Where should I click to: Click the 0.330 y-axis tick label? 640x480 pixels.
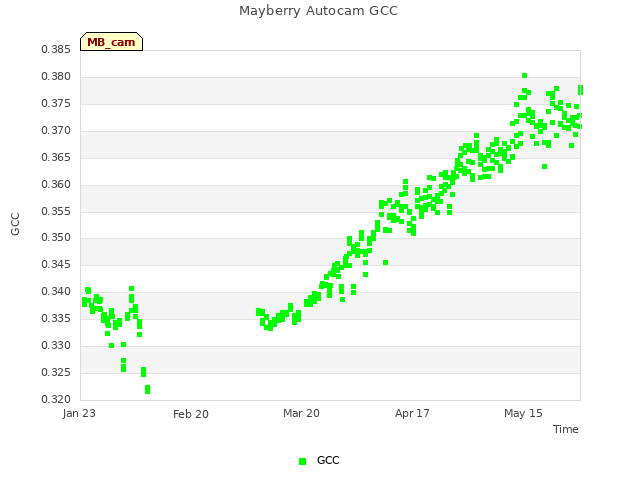click(x=56, y=345)
